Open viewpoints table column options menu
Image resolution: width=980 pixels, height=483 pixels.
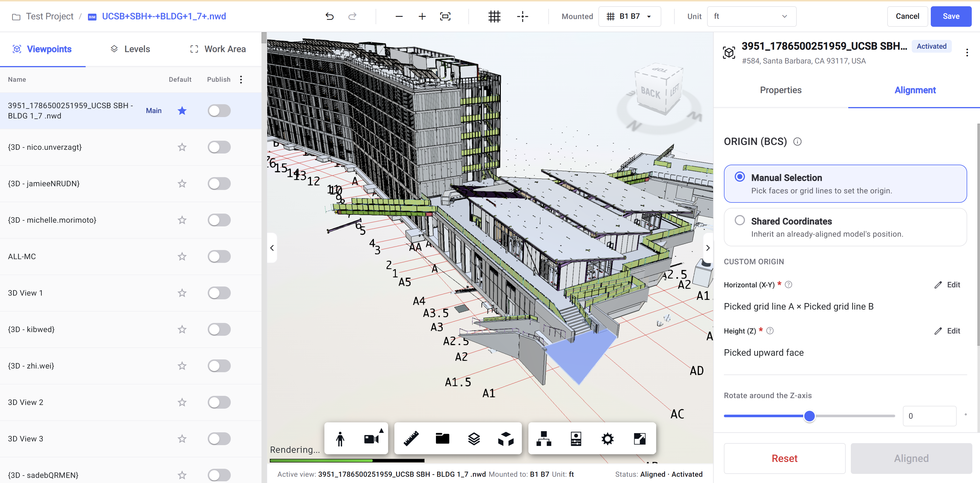coord(241,79)
